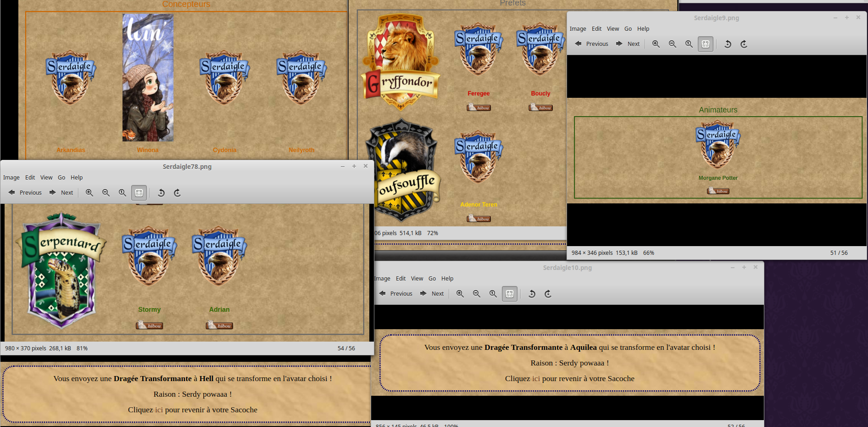Toggle best fit in Serdaigle78.png window
The image size is (868, 427).
point(139,193)
